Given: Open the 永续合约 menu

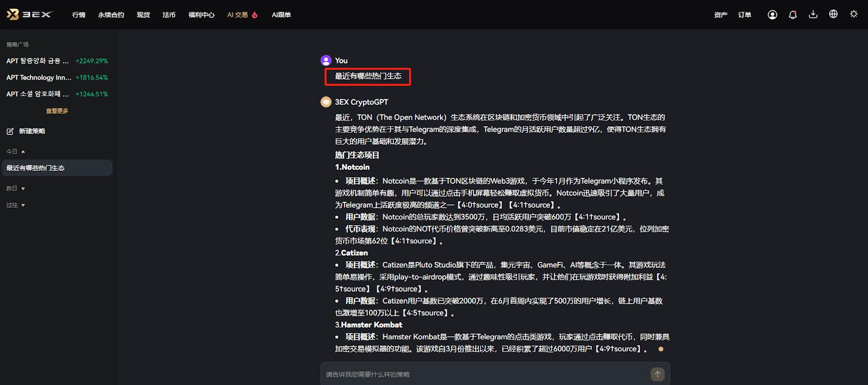Looking at the screenshot, I should click(x=111, y=15).
